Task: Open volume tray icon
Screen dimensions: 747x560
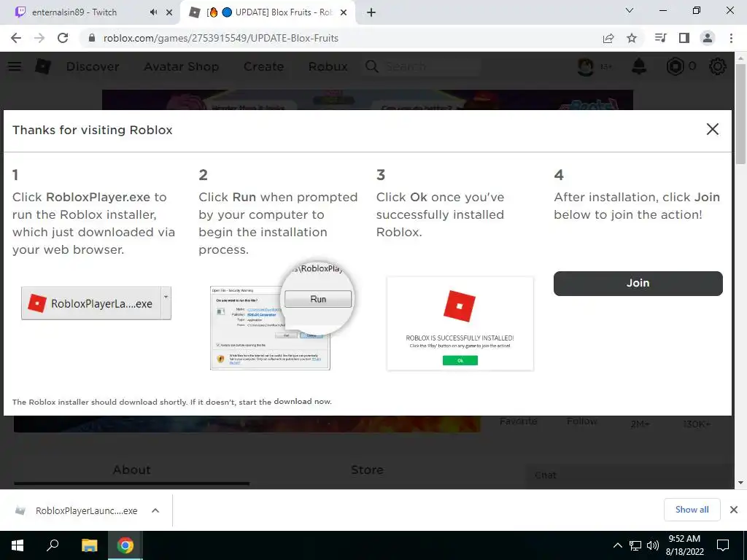Action: [x=653, y=545]
